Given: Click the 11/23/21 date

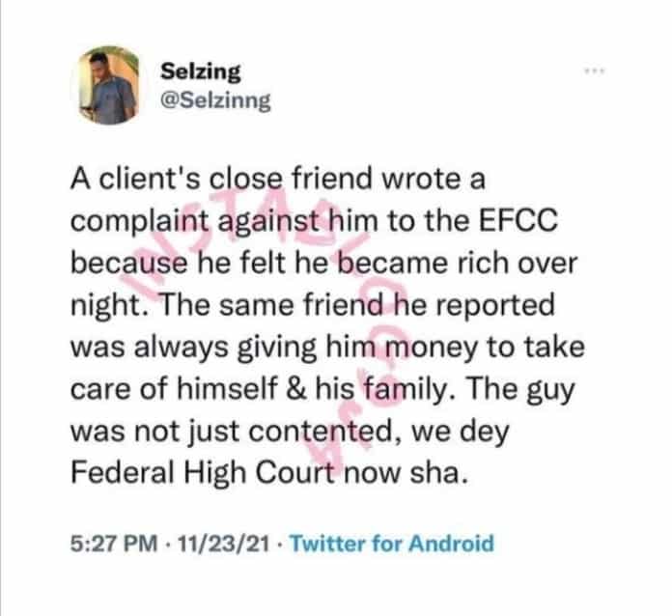Looking at the screenshot, I should 223,544.
